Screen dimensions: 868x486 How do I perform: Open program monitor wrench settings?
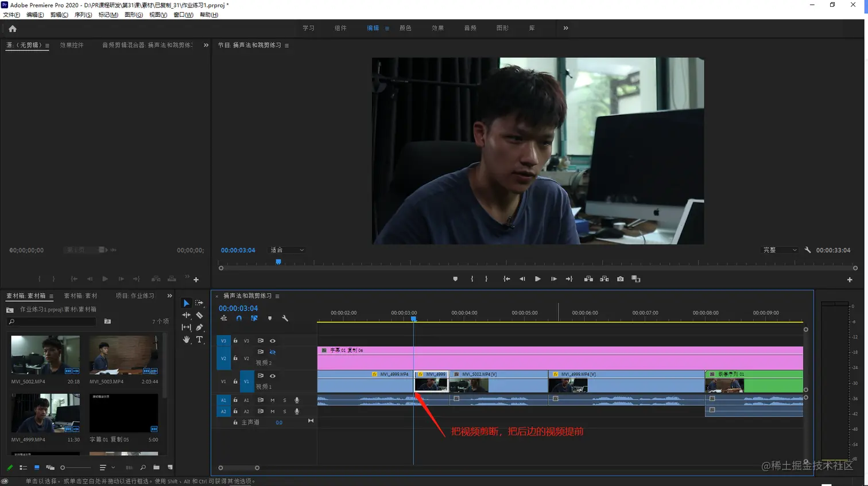tap(808, 250)
